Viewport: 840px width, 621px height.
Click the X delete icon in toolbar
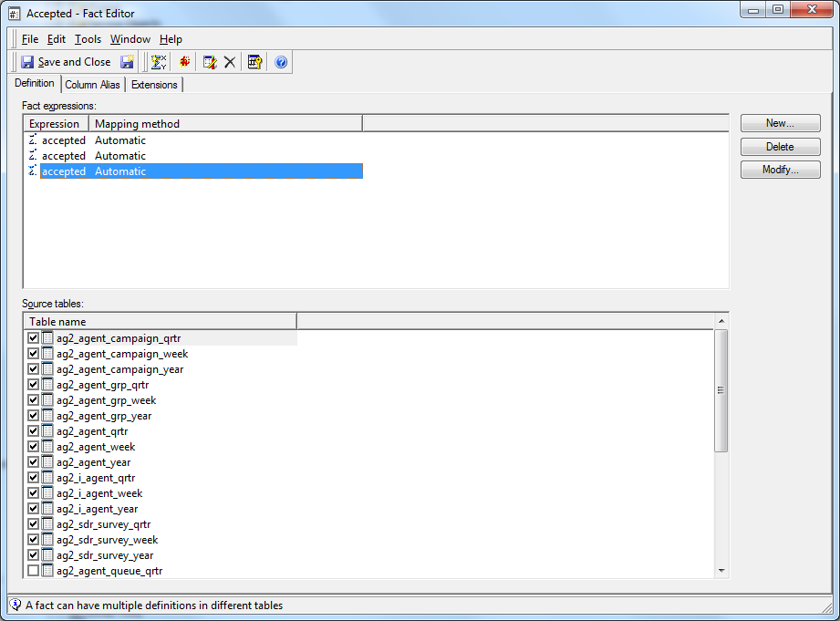pyautogui.click(x=230, y=62)
